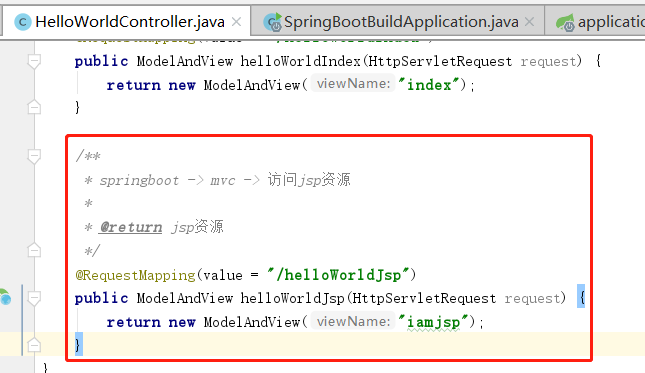Click the helloWorldIndex method name

300,61
